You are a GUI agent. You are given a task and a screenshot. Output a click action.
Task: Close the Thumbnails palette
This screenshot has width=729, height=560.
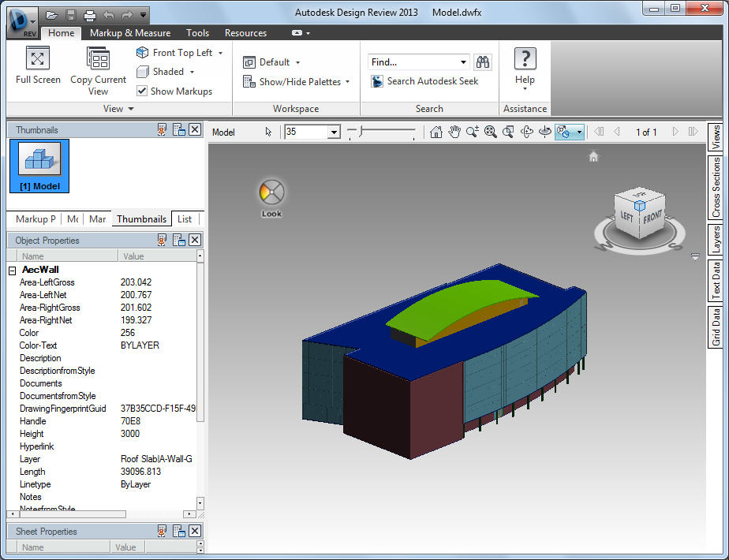195,129
